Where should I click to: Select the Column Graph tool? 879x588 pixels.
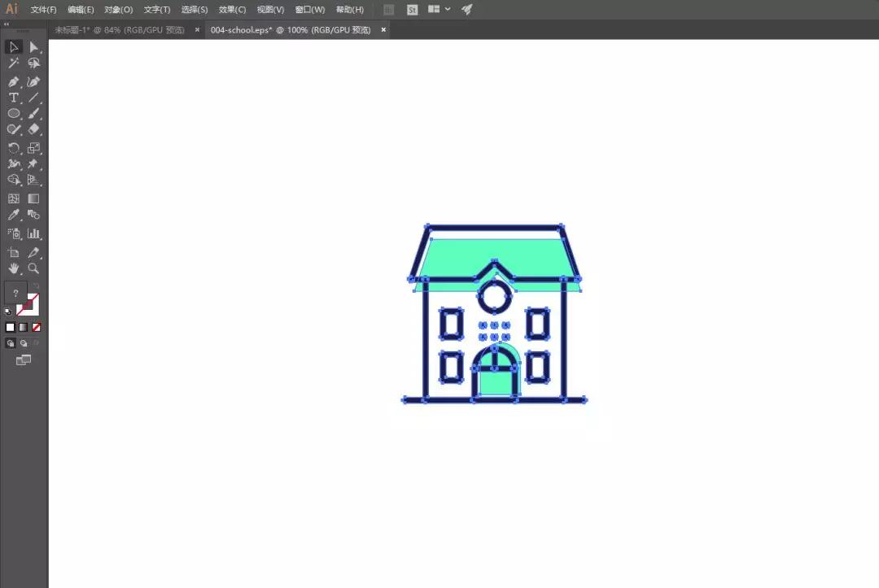point(33,233)
